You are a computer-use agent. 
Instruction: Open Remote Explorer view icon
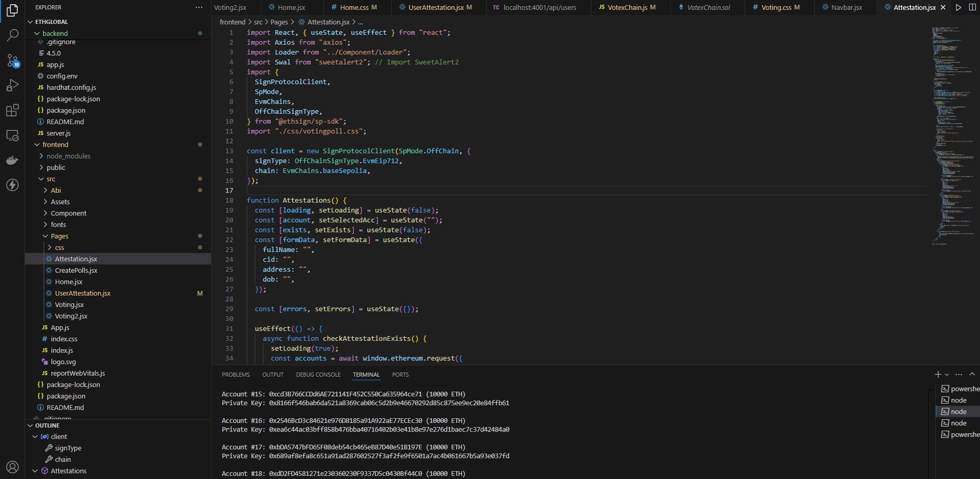click(x=12, y=135)
